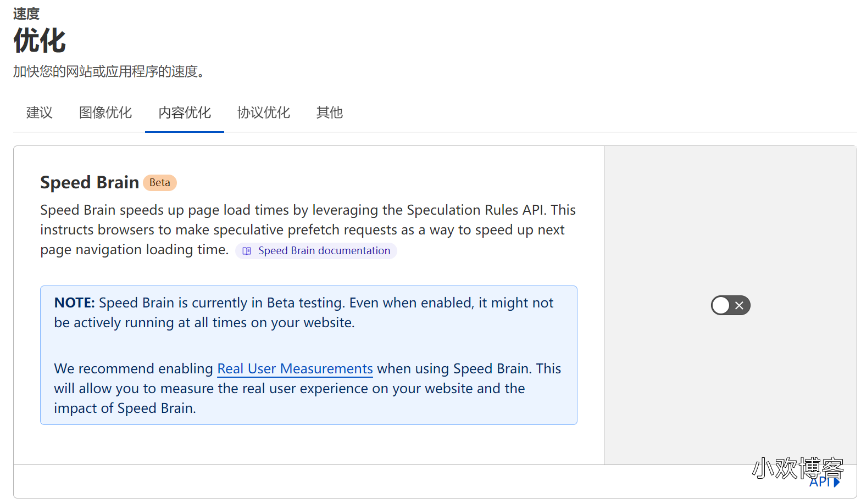Image resolution: width=861 pixels, height=504 pixels.
Task: Go to the 协议优化 tab
Action: (264, 113)
